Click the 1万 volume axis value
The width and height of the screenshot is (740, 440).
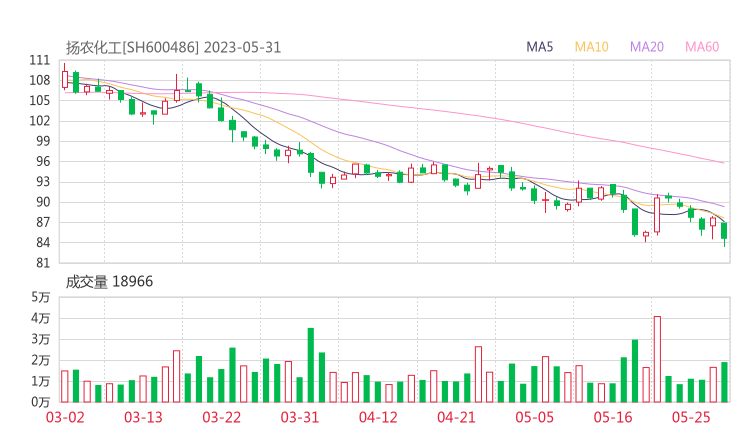click(41, 381)
